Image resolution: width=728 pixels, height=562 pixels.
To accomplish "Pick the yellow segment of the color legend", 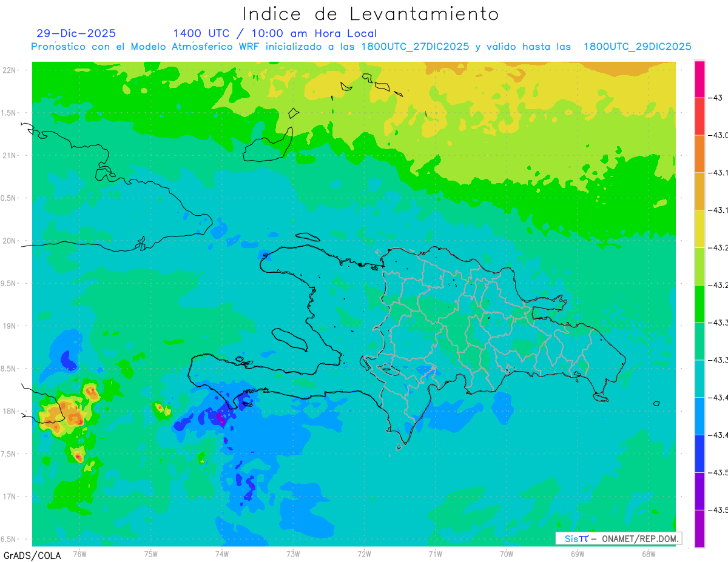I will [x=699, y=229].
